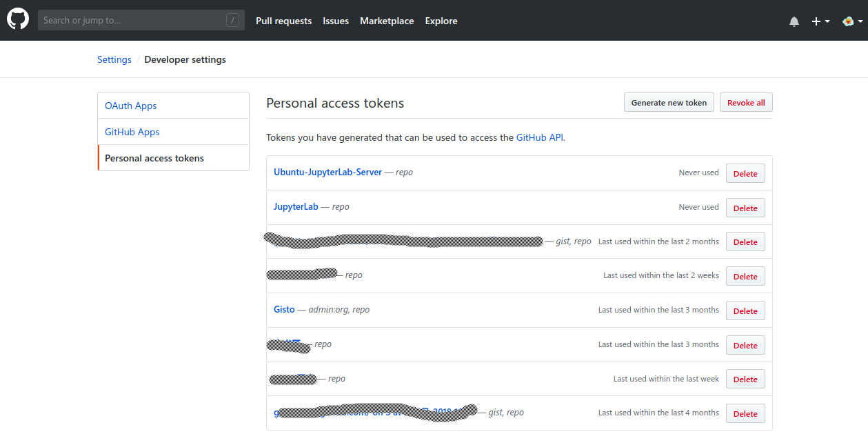Open the Gisto token
Screen dimensions: 868x434
[284, 310]
